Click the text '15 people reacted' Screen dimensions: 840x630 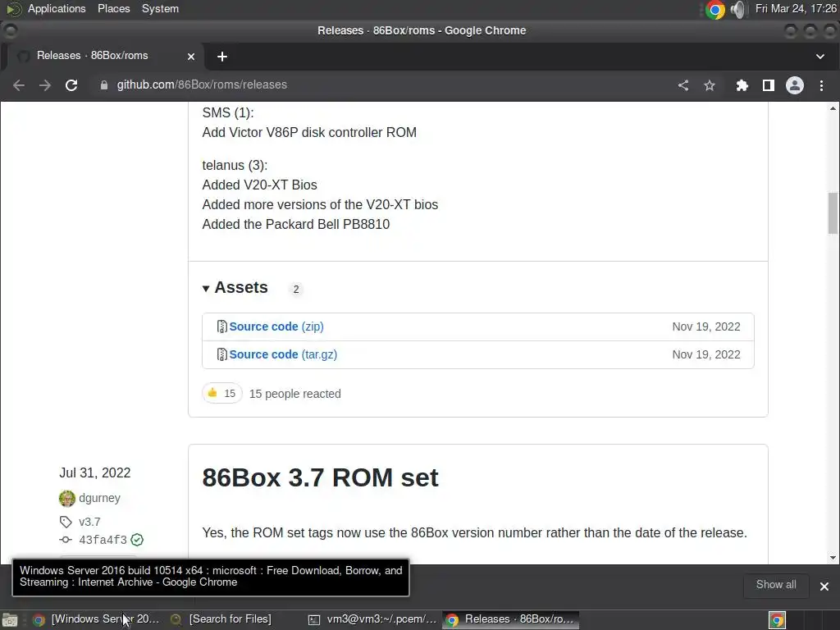point(294,394)
